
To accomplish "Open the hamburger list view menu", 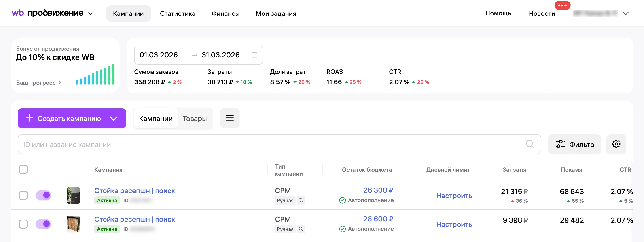I will (230, 118).
